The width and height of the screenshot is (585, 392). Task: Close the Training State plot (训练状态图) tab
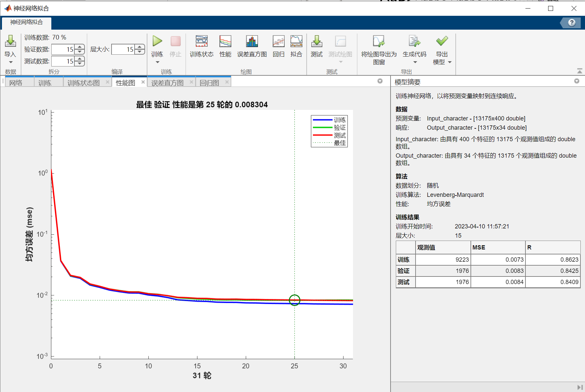pyautogui.click(x=108, y=82)
